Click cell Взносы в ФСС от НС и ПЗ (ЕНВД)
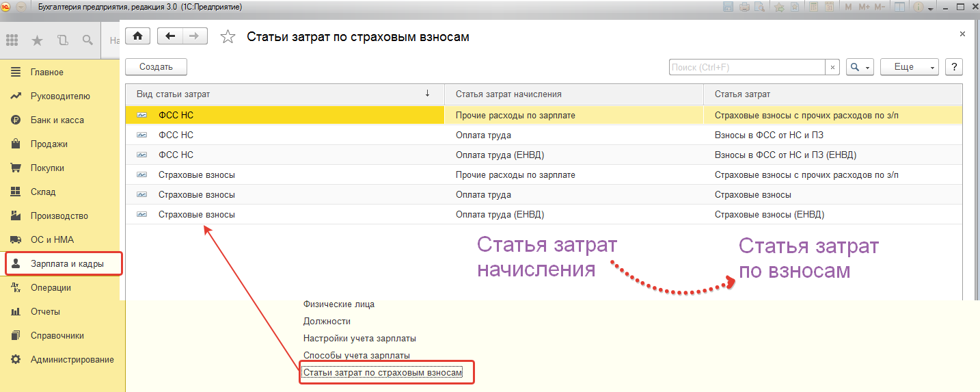 point(832,155)
